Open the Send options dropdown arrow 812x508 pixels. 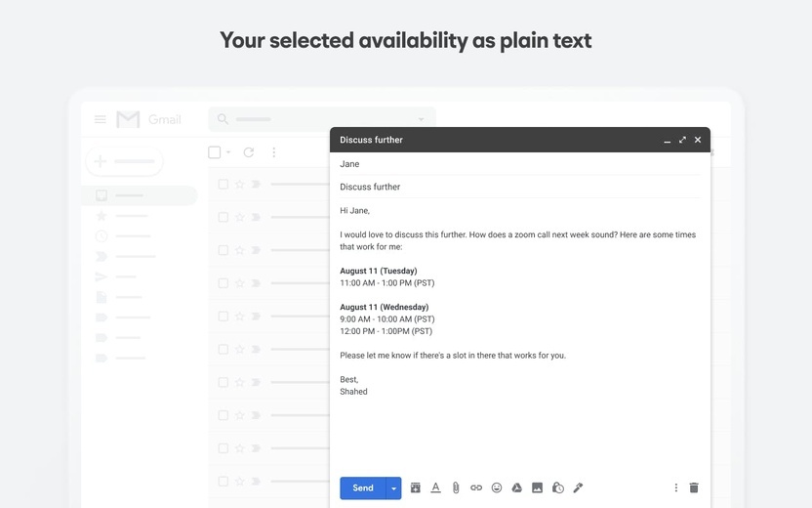(x=393, y=488)
